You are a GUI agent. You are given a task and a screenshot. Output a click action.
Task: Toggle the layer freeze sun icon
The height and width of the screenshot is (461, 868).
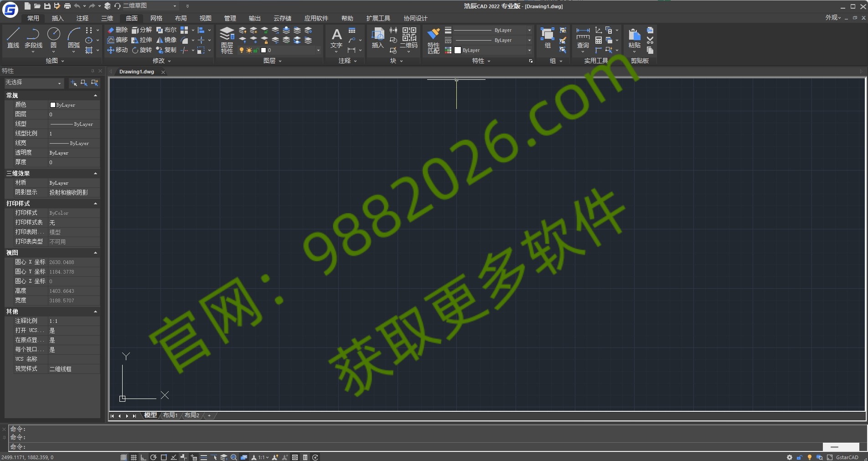pyautogui.click(x=249, y=50)
